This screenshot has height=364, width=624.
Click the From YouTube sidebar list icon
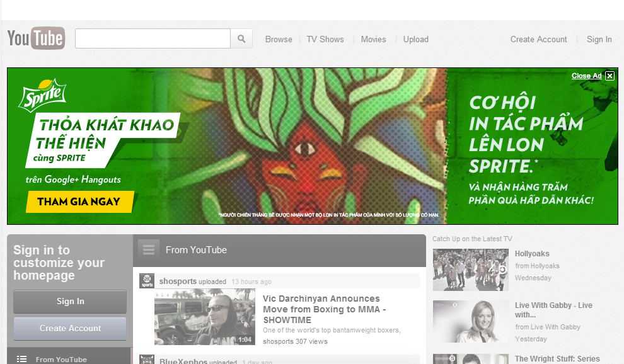[x=21, y=359]
